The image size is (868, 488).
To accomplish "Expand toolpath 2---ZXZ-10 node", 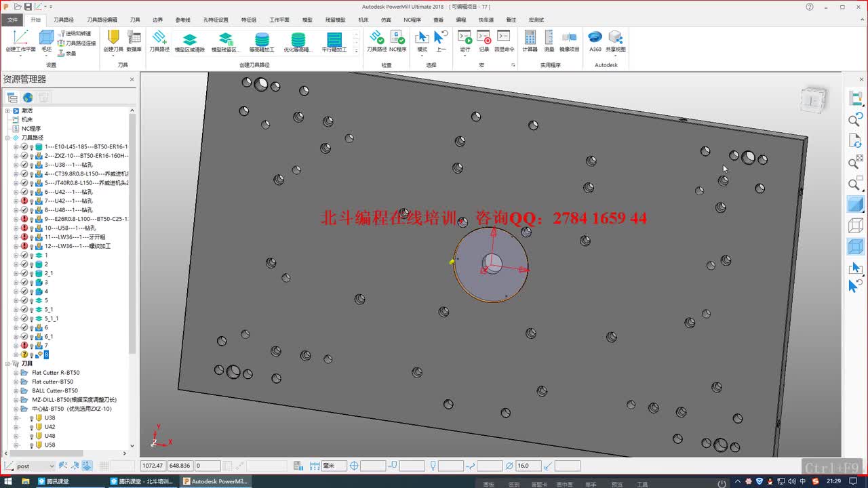I will click(x=16, y=156).
